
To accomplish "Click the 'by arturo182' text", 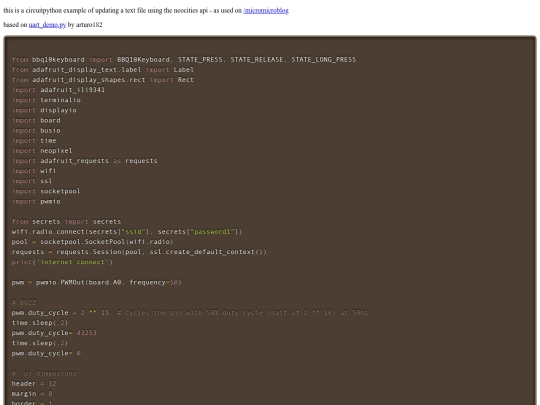I will 85,25.
